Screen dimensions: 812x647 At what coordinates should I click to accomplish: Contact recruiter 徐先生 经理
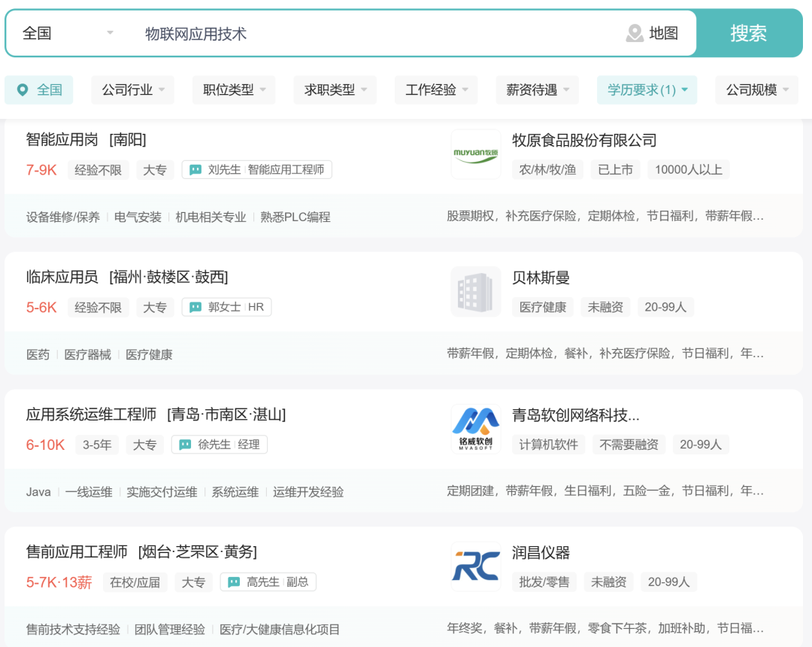[220, 445]
